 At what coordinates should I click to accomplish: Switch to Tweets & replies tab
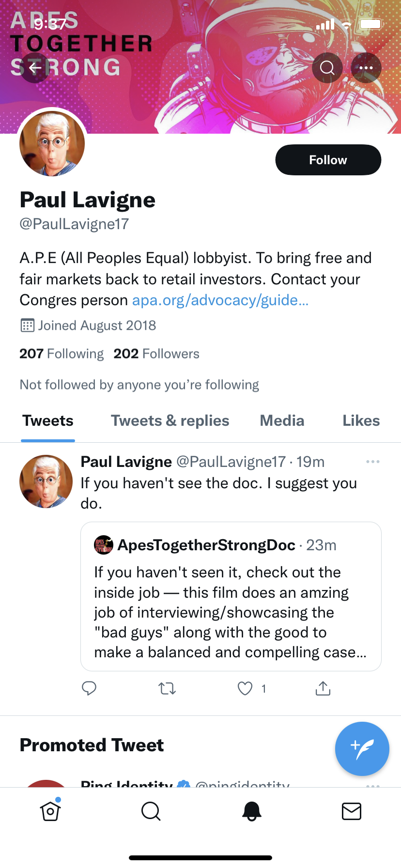point(170,420)
